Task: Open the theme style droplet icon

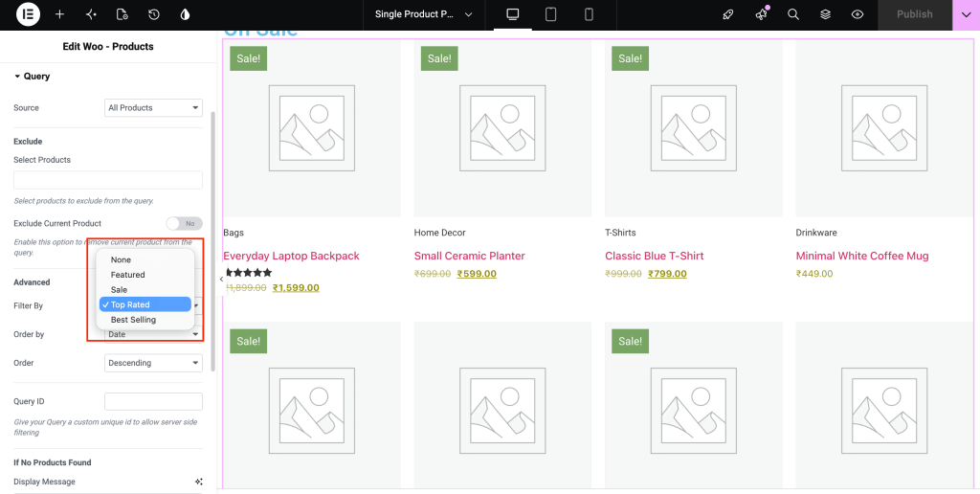Action: click(185, 14)
